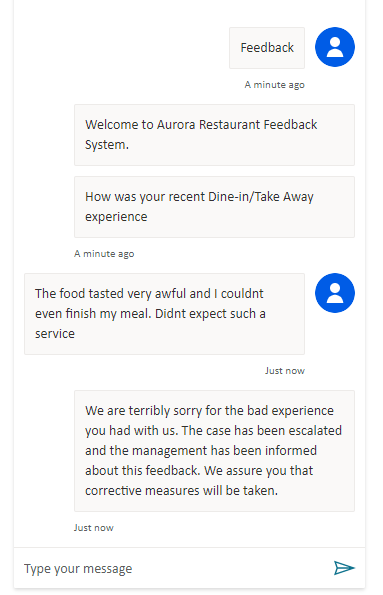383x595 pixels.
Task: Click the send message arrow icon
Action: [344, 568]
